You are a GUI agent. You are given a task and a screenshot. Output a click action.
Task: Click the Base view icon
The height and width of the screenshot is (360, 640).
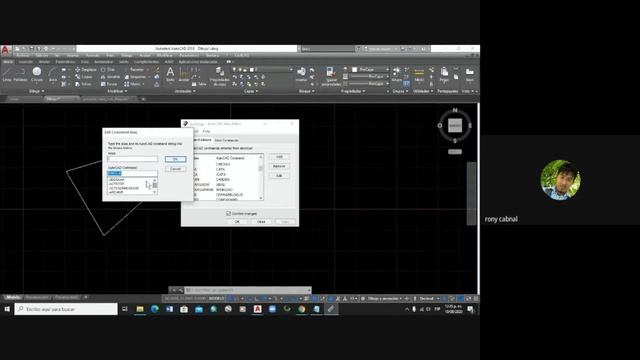(x=470, y=75)
